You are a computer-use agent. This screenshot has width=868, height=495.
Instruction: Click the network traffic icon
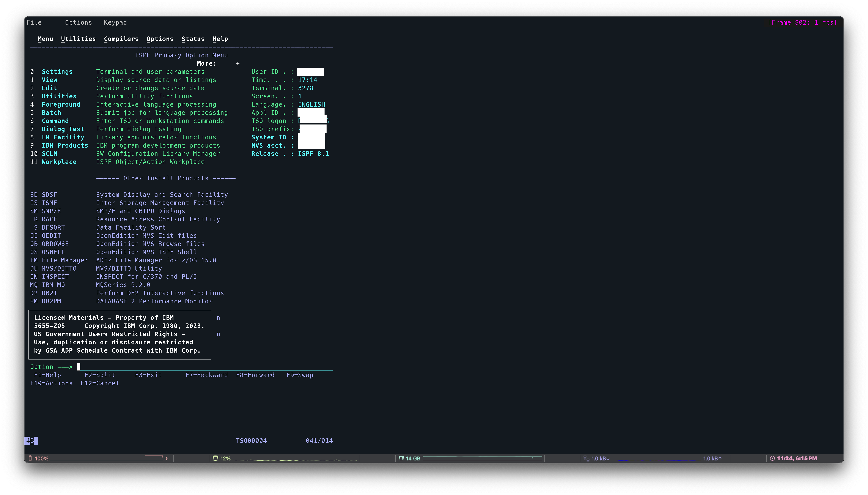coord(586,458)
